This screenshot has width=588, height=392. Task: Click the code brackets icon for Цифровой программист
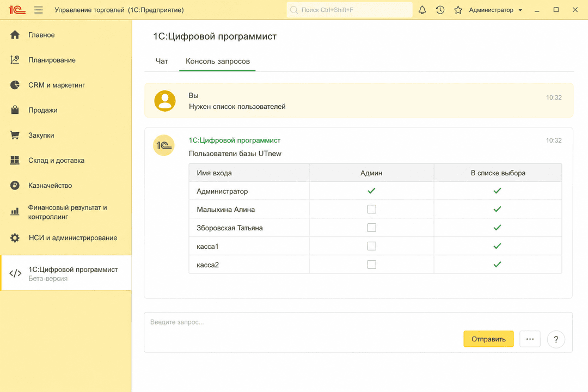click(x=15, y=273)
